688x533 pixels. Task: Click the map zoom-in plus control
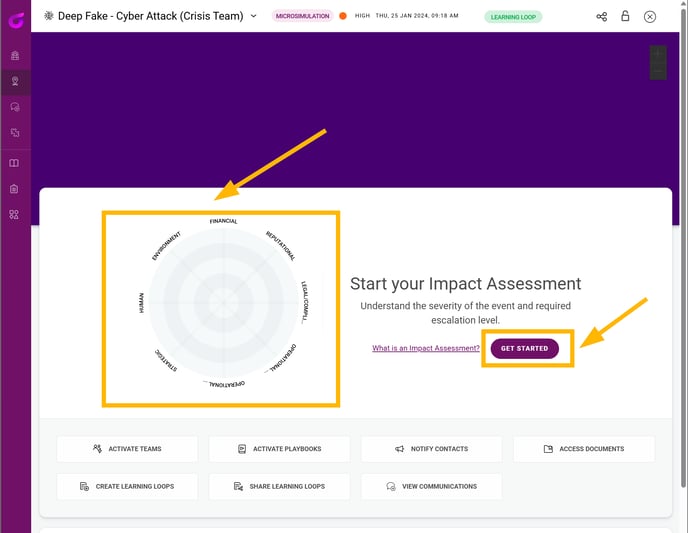point(658,54)
